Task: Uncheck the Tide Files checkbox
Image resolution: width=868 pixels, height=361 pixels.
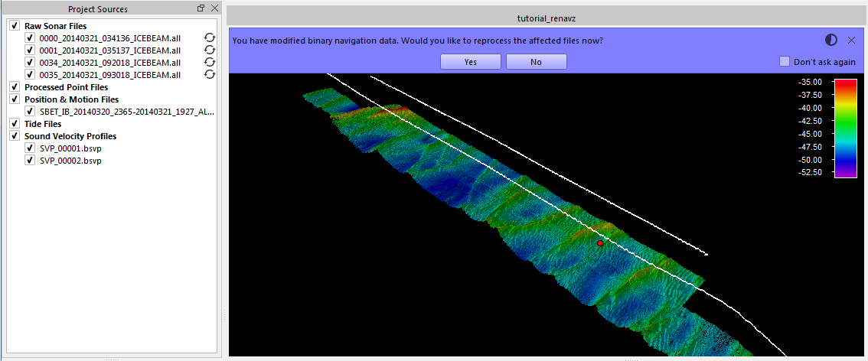Action: pyautogui.click(x=14, y=124)
